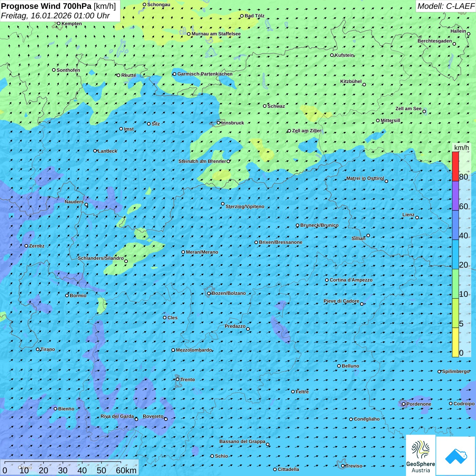Select the 'Conegliano' town label

click(367, 419)
